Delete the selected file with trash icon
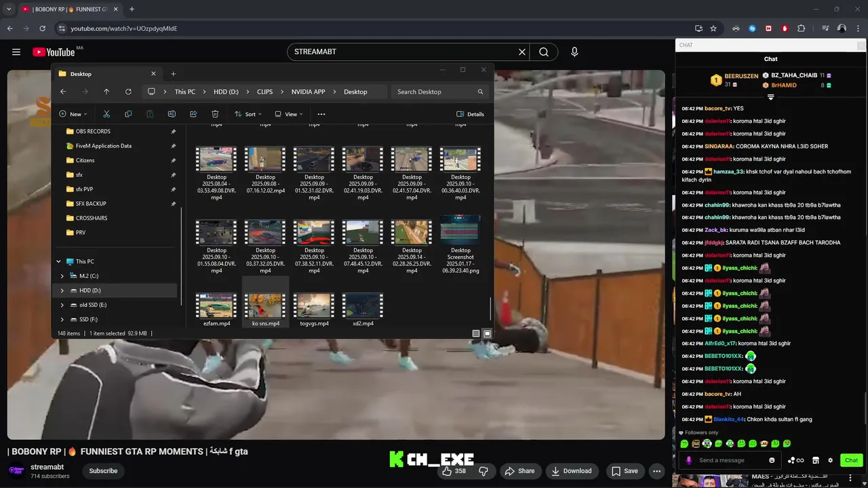 pyautogui.click(x=215, y=114)
